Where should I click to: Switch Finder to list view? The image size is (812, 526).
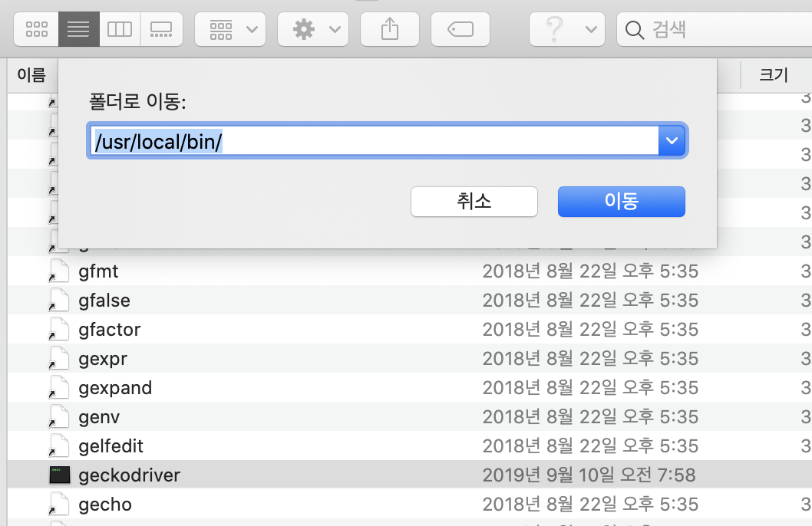click(79, 29)
